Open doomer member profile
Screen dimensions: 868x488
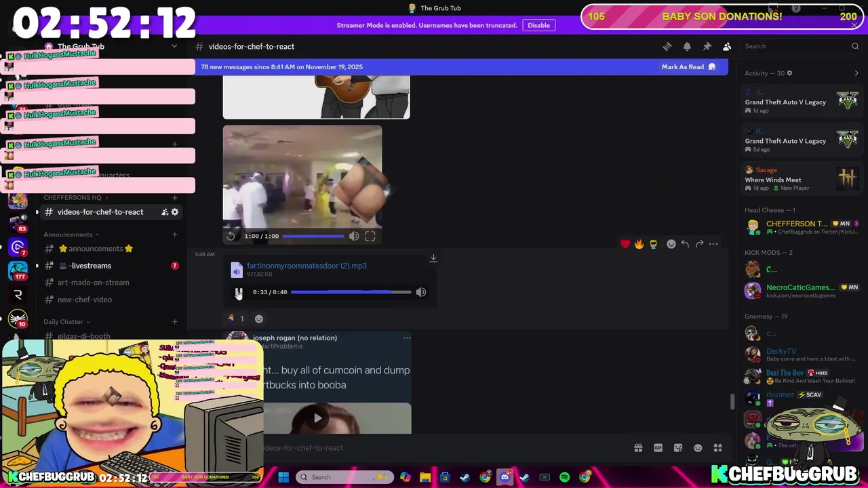(x=802, y=398)
